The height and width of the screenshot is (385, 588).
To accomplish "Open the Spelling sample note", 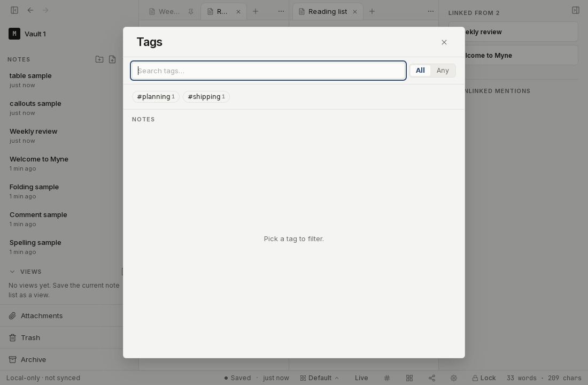I will pyautogui.click(x=64, y=247).
